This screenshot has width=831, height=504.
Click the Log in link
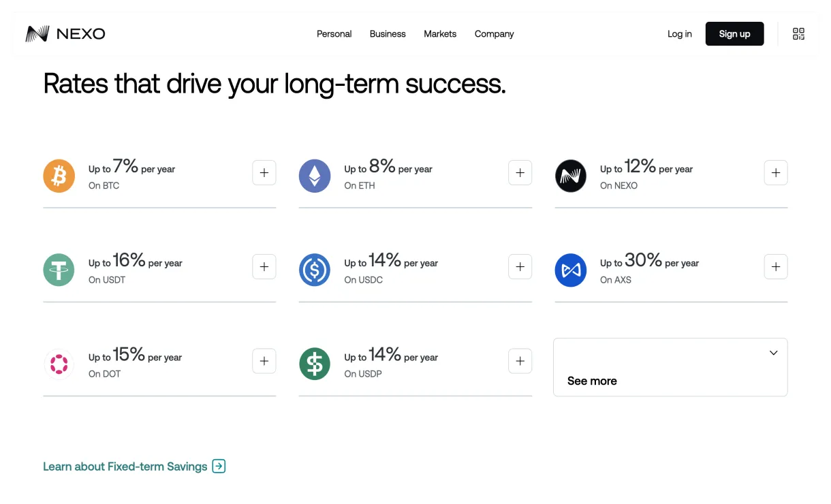click(x=679, y=33)
